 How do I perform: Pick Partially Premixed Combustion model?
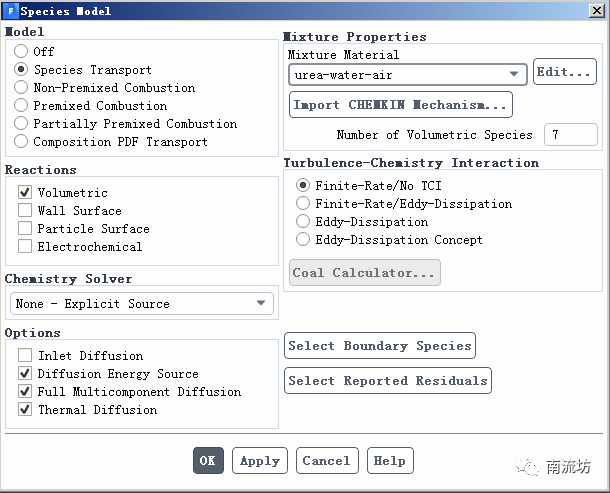coord(21,124)
